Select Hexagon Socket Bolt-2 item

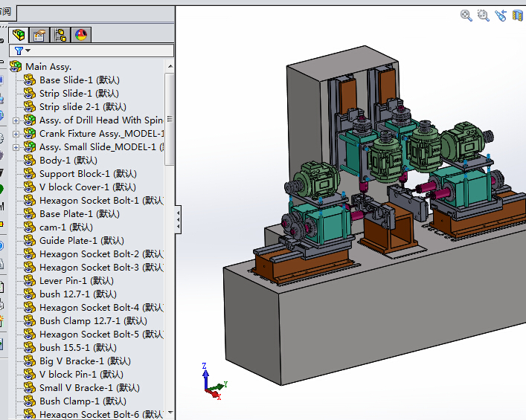pyautogui.click(x=101, y=254)
